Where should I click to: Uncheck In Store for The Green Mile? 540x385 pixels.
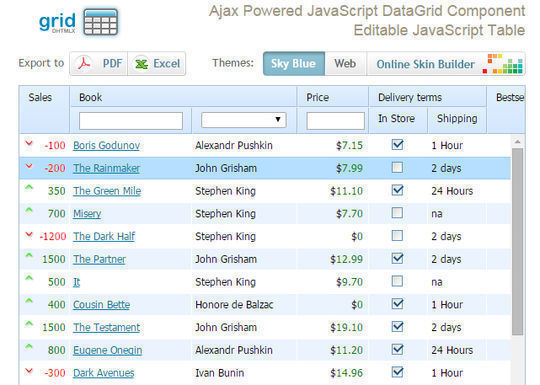pyautogui.click(x=397, y=190)
